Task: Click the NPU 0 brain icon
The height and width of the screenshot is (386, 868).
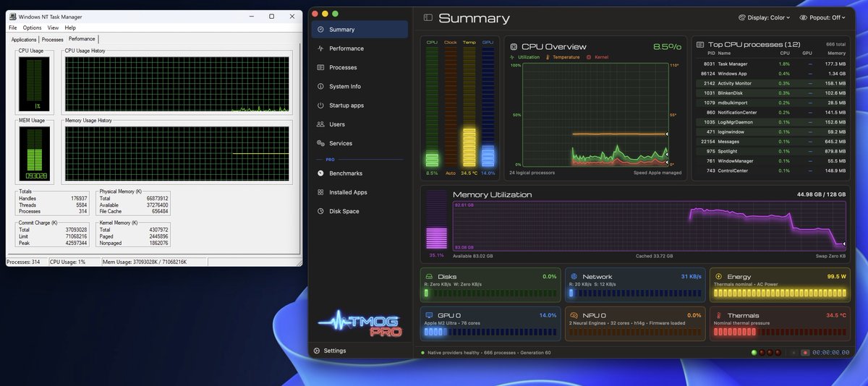Action: [574, 316]
